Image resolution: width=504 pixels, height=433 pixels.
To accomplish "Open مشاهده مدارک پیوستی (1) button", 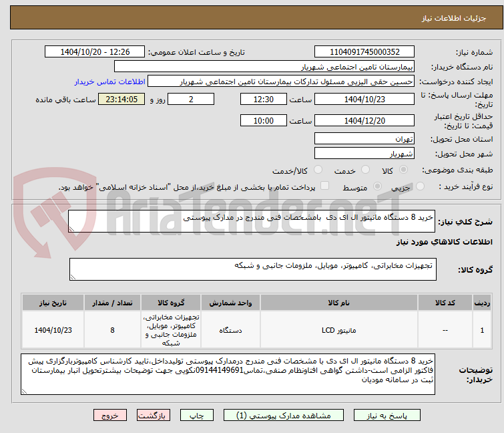I will (x=283, y=416).
